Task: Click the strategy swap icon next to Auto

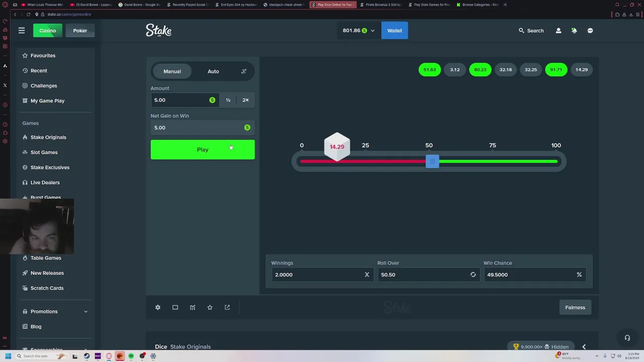Action: [x=244, y=71]
